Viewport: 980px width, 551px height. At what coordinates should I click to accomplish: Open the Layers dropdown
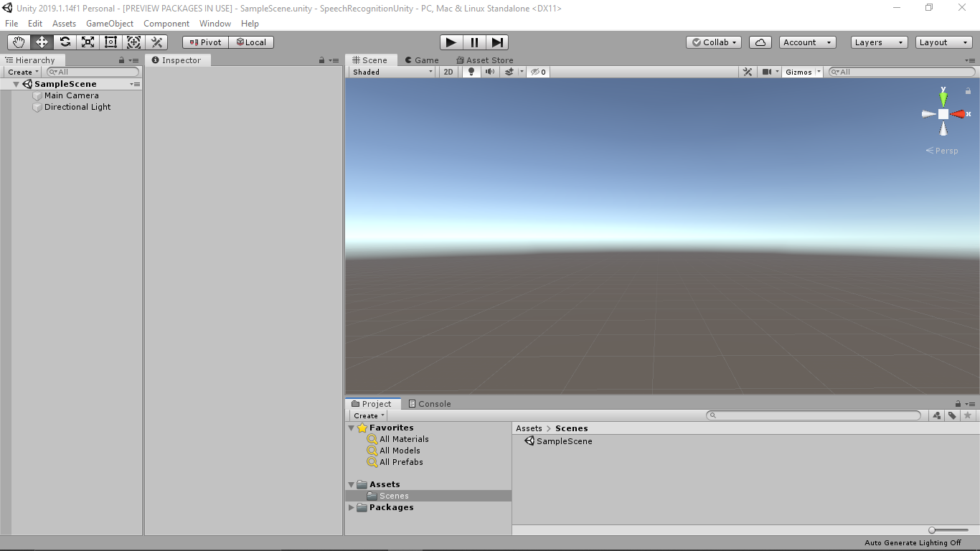coord(878,42)
